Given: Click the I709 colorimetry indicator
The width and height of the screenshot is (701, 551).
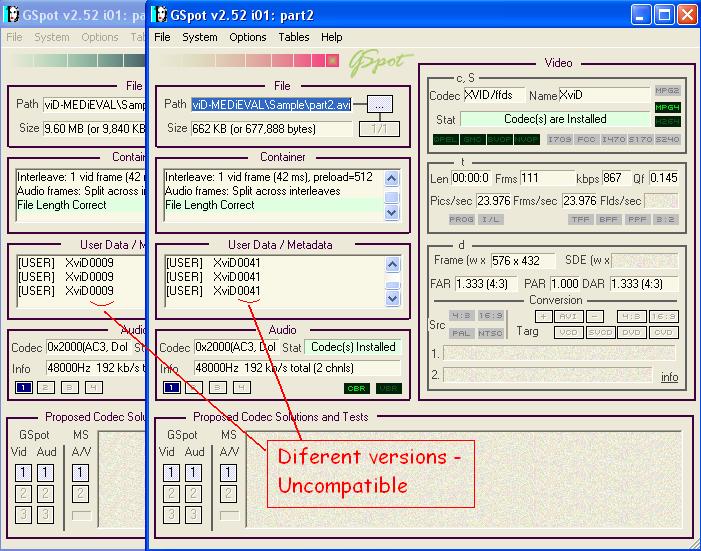Looking at the screenshot, I should [x=560, y=140].
